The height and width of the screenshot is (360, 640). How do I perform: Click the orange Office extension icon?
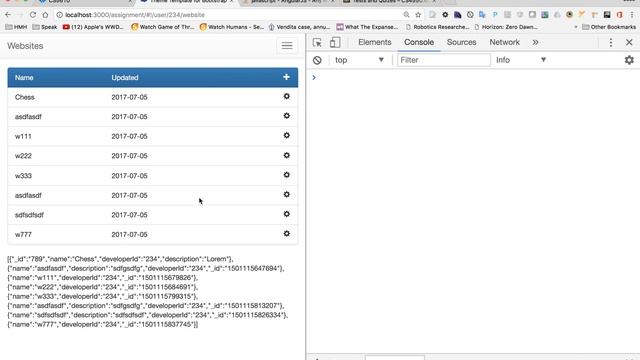(x=620, y=15)
